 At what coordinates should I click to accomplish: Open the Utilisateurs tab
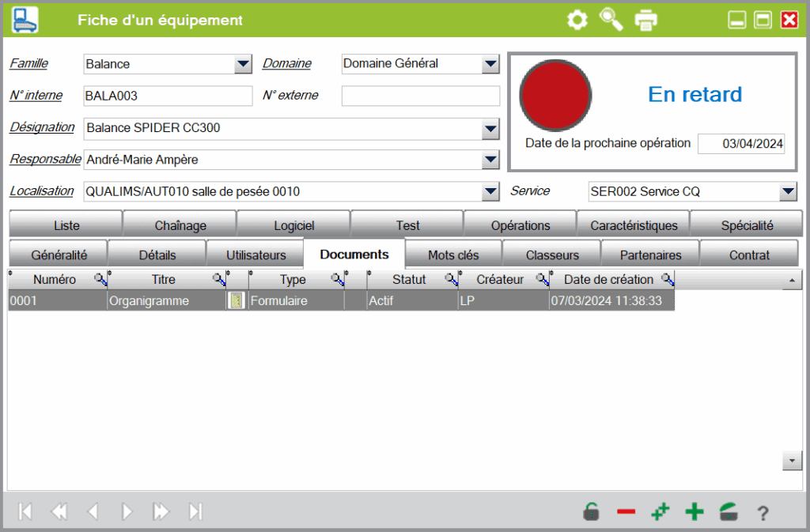pos(255,255)
